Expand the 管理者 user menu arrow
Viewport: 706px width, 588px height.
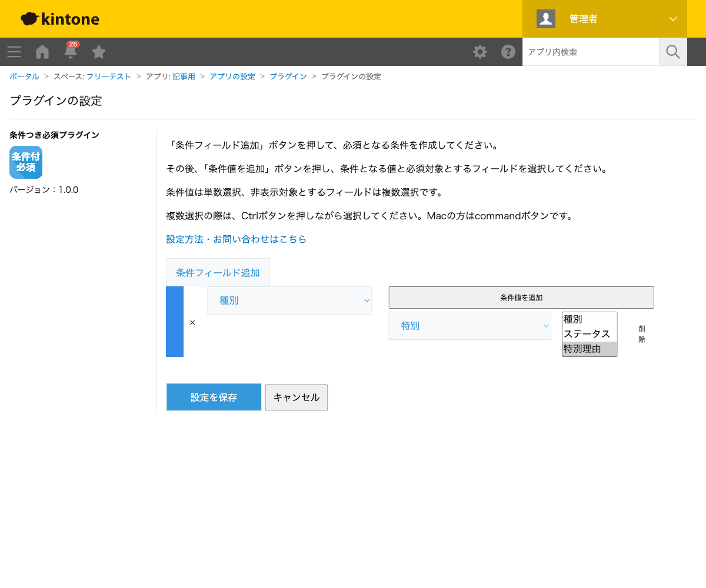tap(673, 19)
